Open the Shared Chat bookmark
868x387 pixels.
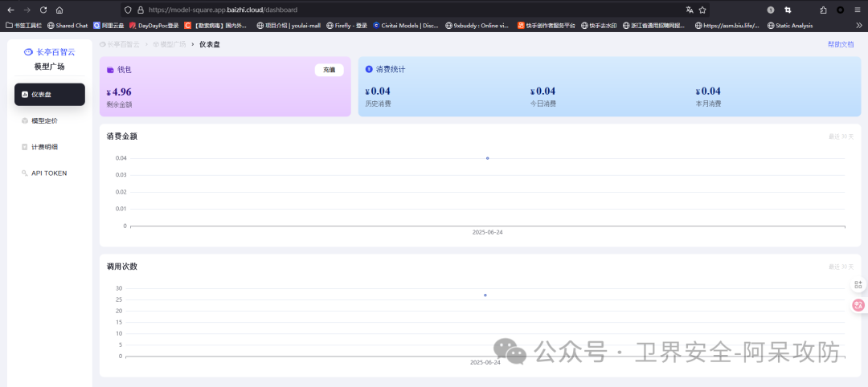pyautogui.click(x=68, y=26)
